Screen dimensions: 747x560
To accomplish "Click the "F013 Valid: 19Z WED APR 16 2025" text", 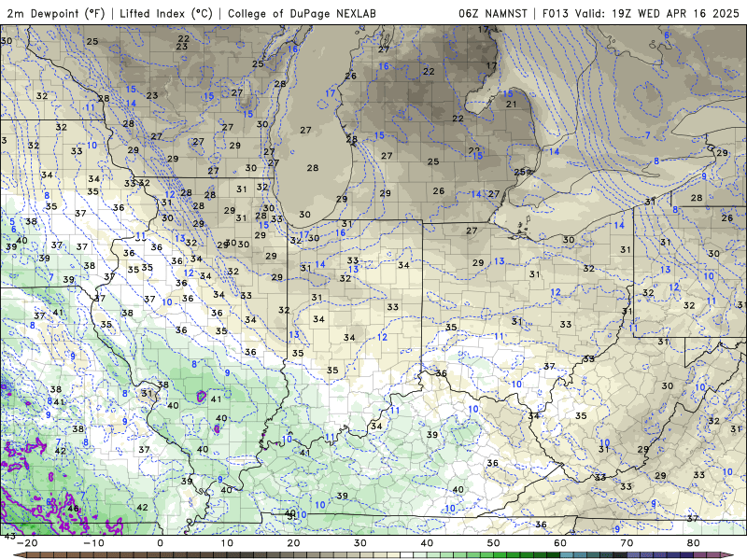I will [x=641, y=13].
